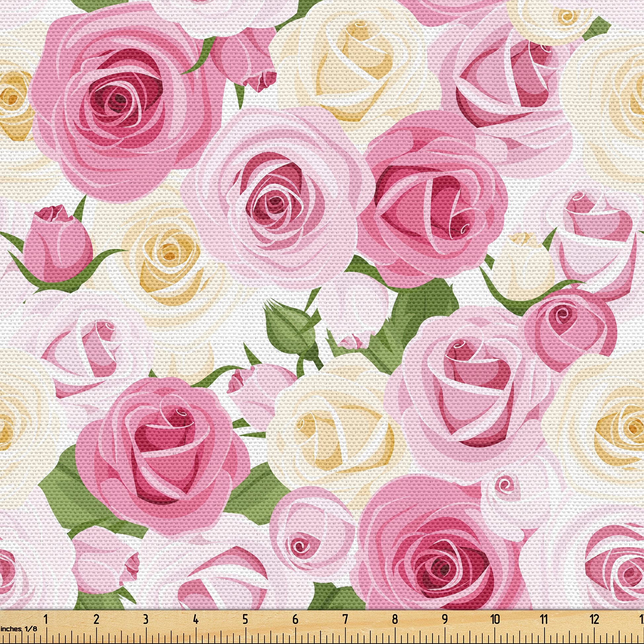The width and height of the screenshot is (644, 644).
Task: Click the number 2 on the ruler
Action: tap(97, 620)
